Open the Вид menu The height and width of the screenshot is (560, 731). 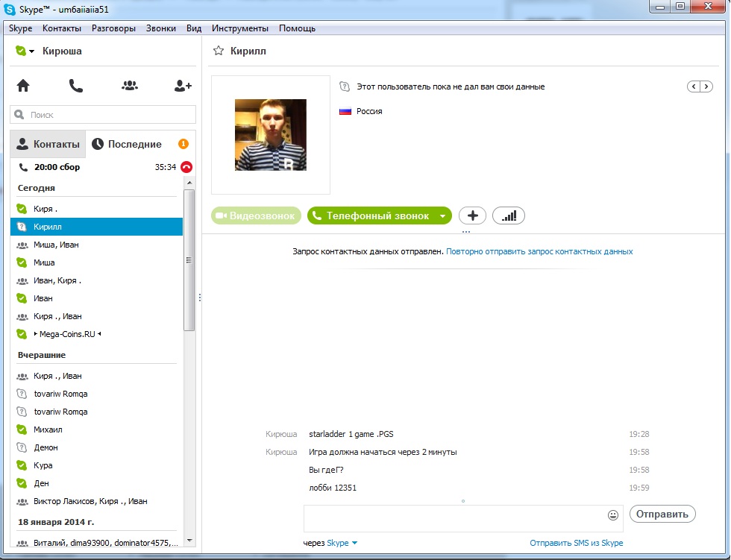point(194,28)
